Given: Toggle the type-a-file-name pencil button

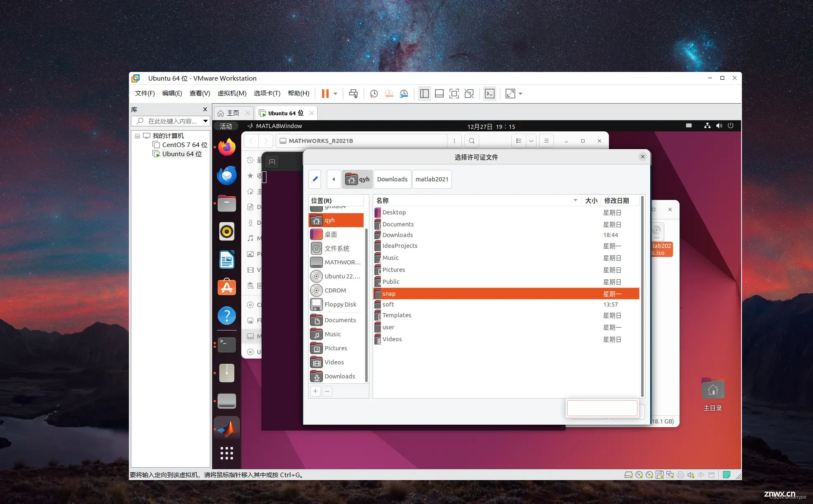Looking at the screenshot, I should click(x=315, y=179).
